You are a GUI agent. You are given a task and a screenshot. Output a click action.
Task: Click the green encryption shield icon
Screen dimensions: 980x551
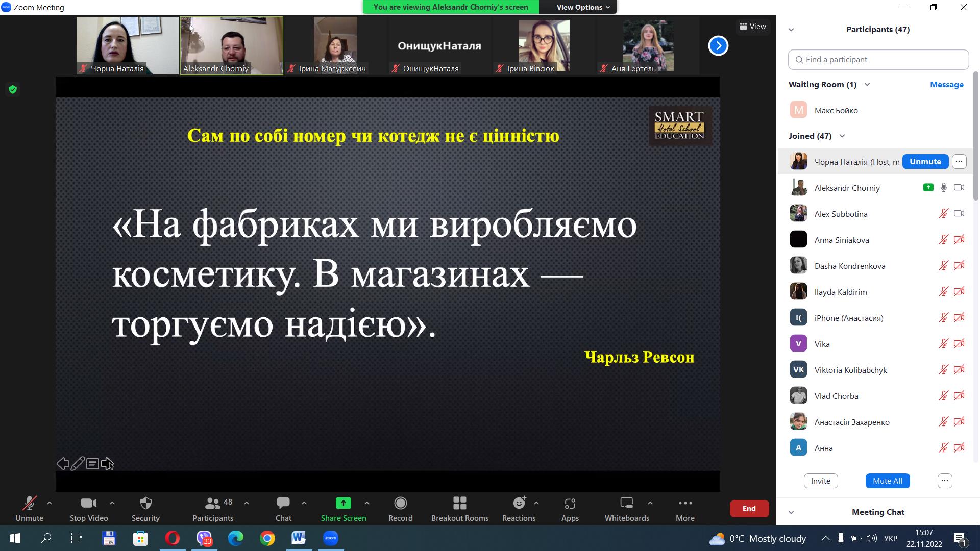[x=13, y=90]
